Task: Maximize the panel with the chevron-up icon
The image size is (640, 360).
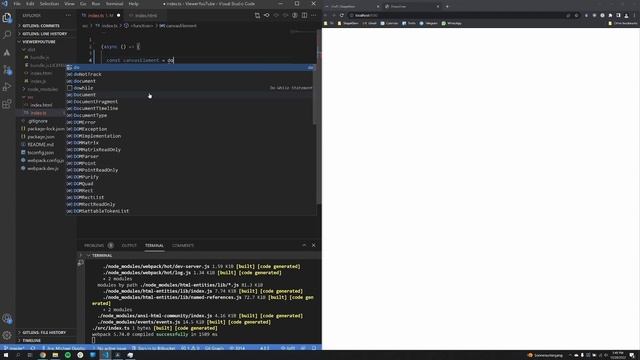Action: point(304,245)
